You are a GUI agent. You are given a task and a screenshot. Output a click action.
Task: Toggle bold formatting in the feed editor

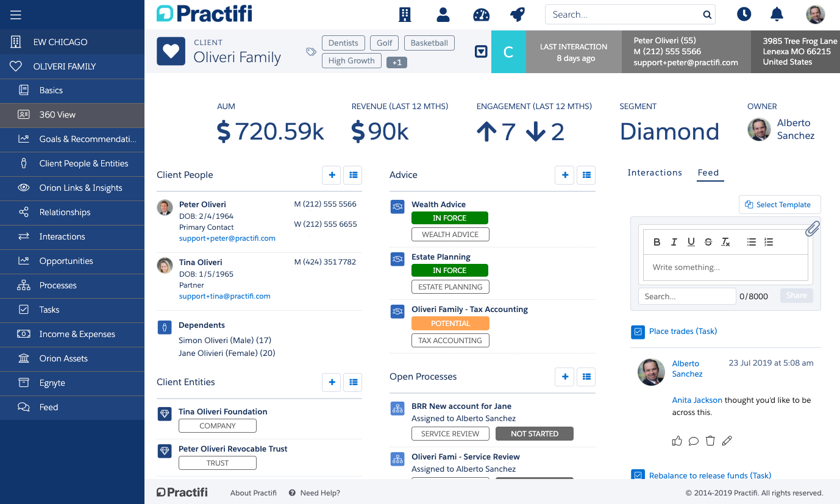(x=657, y=241)
